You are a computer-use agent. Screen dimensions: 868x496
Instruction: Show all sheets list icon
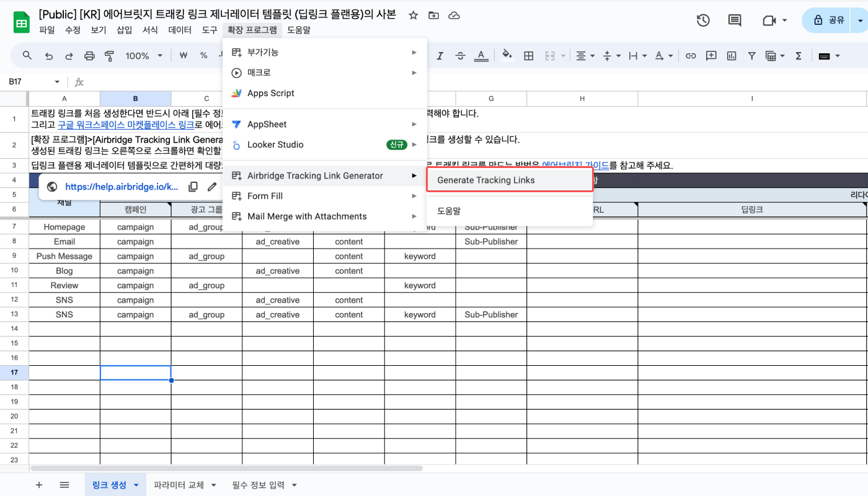pyautogui.click(x=64, y=485)
